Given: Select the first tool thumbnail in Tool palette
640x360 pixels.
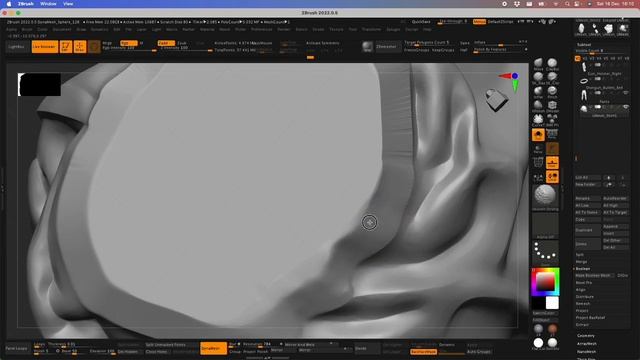Looking at the screenshot, I should coord(581,29).
